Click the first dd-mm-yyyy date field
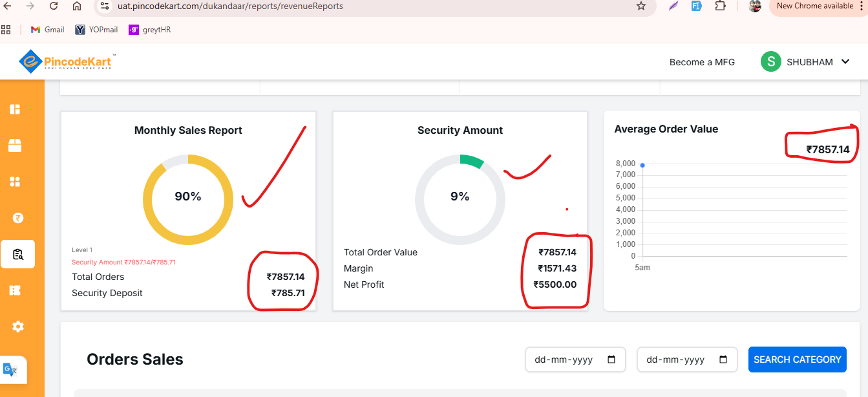Screen dimensions: 868x397 pyautogui.click(x=576, y=359)
